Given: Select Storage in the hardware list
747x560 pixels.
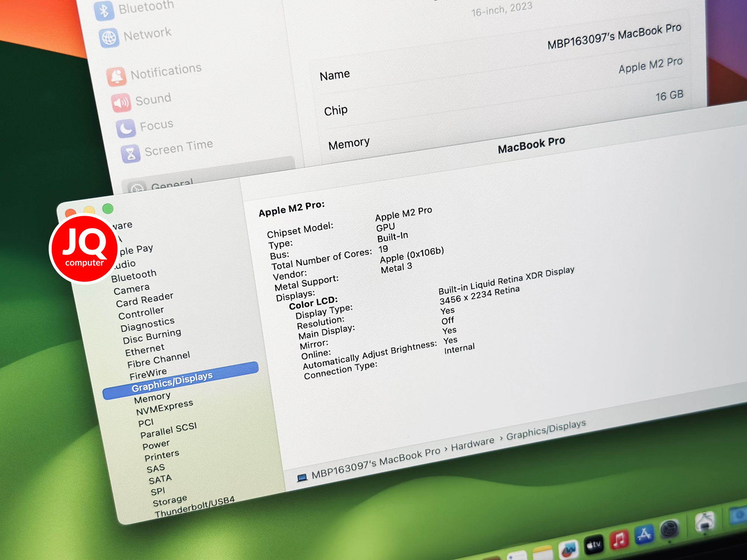Looking at the screenshot, I should tap(170, 501).
